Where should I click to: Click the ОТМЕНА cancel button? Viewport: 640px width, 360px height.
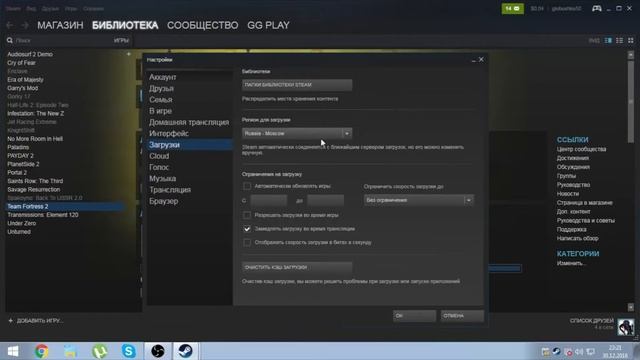pyautogui.click(x=462, y=316)
